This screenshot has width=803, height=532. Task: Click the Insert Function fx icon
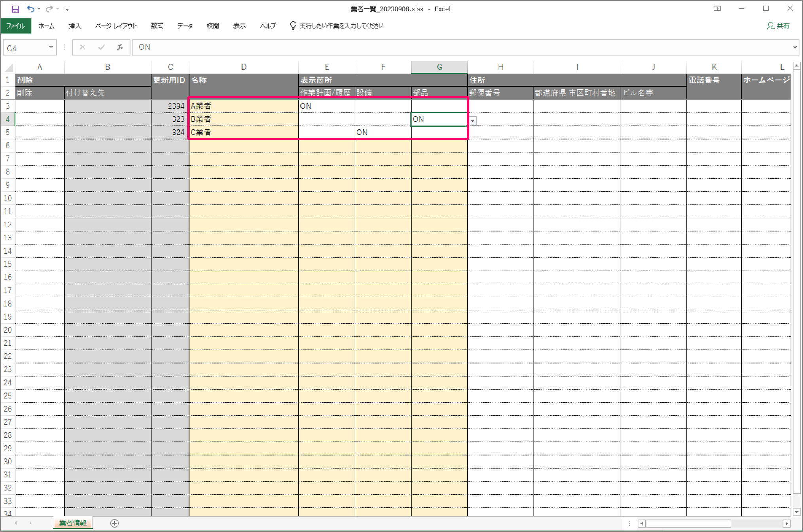tap(120, 47)
